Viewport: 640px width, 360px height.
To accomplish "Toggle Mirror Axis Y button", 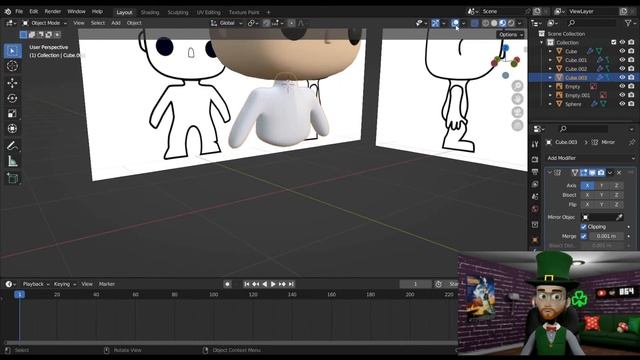I will [x=602, y=185].
